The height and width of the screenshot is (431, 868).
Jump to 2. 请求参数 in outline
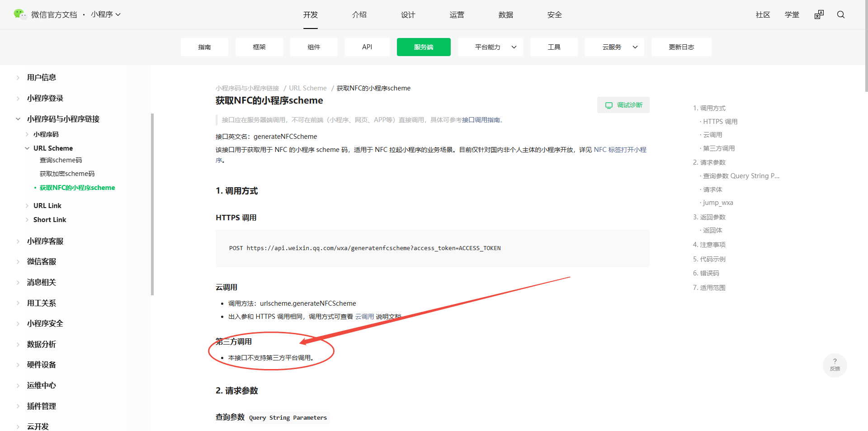click(709, 162)
